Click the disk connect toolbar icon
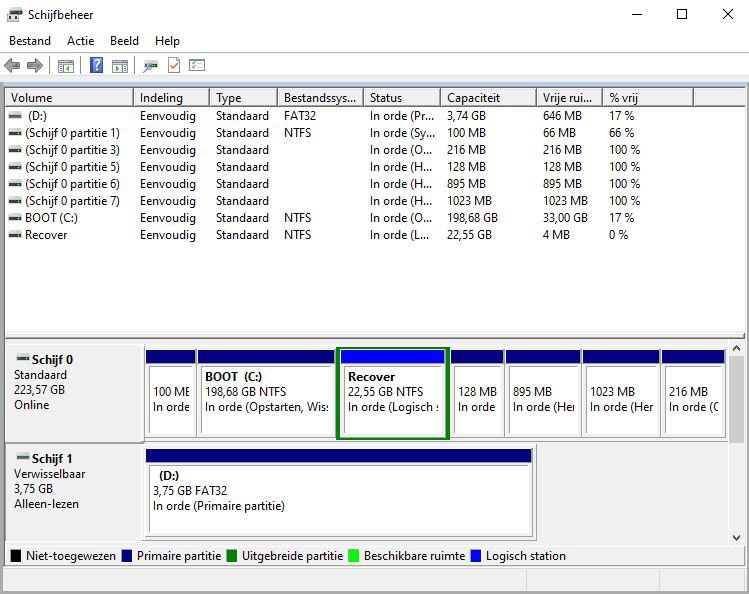The width and height of the screenshot is (749, 594). pyautogui.click(x=150, y=66)
